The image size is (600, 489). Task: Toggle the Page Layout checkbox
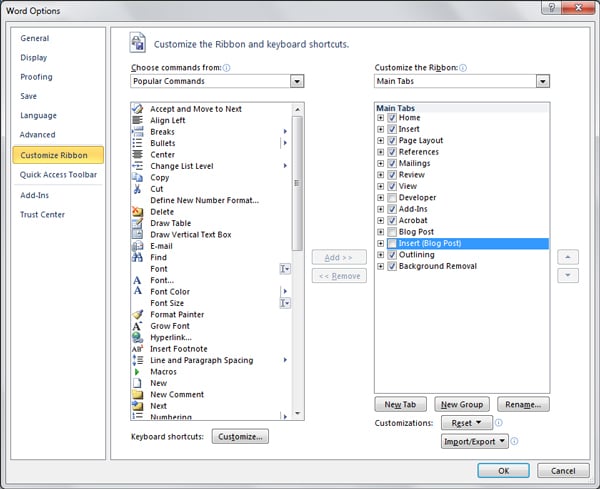392,140
